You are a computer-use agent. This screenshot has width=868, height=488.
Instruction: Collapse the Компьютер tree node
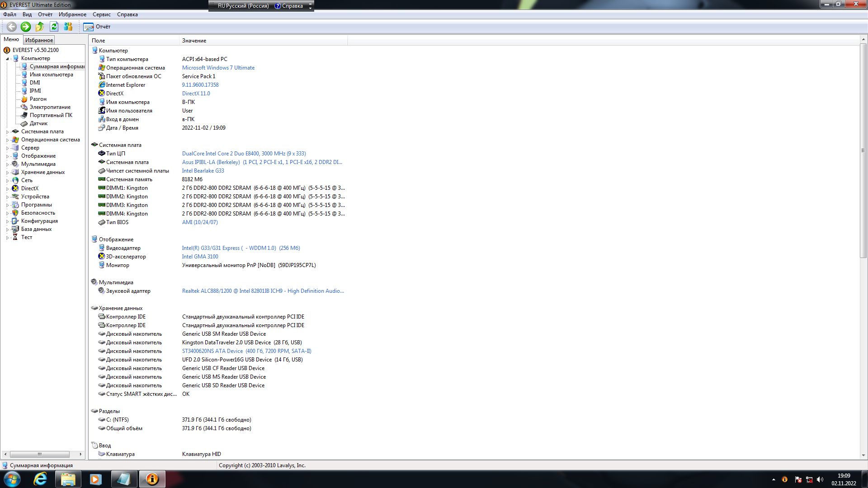[x=7, y=59]
